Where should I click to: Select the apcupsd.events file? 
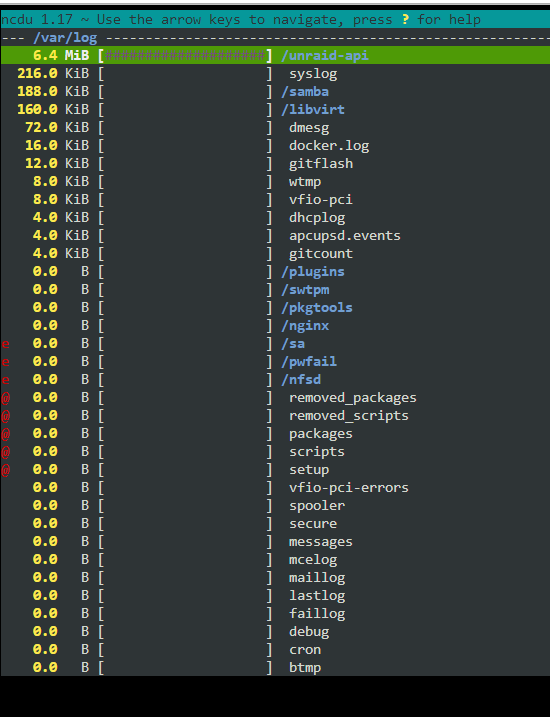tap(345, 236)
